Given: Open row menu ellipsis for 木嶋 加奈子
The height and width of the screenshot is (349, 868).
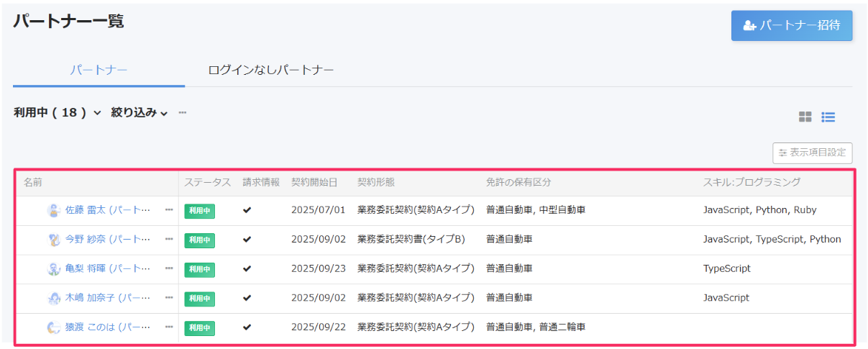Looking at the screenshot, I should [169, 297].
